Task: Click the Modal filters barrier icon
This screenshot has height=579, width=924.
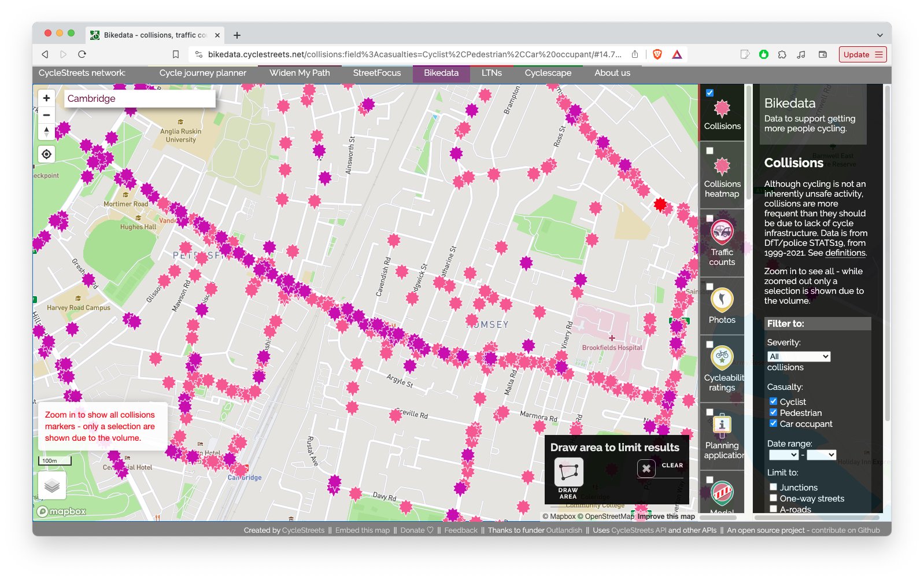Action: pos(722,493)
